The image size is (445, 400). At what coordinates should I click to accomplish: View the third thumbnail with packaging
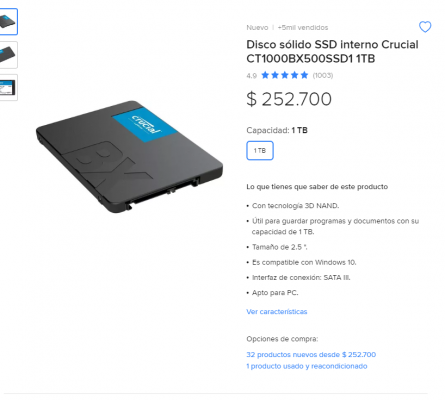pyautogui.click(x=8, y=87)
